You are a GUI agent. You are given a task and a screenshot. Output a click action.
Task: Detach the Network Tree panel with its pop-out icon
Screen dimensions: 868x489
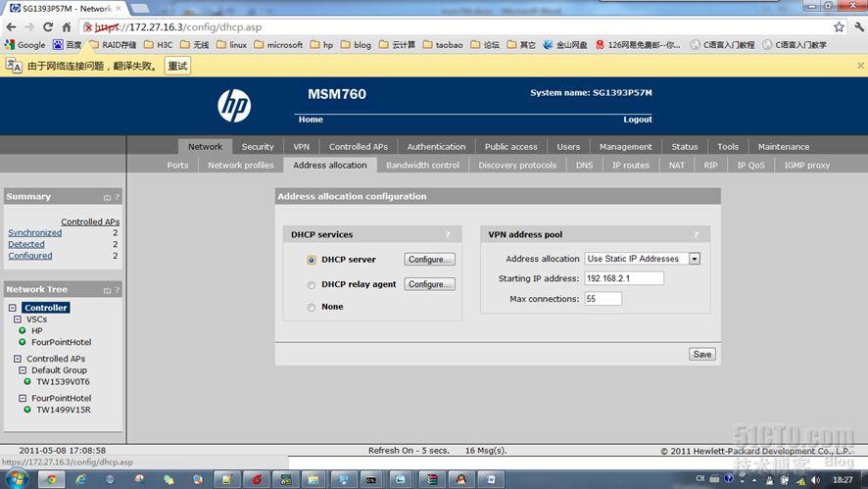[107, 290]
